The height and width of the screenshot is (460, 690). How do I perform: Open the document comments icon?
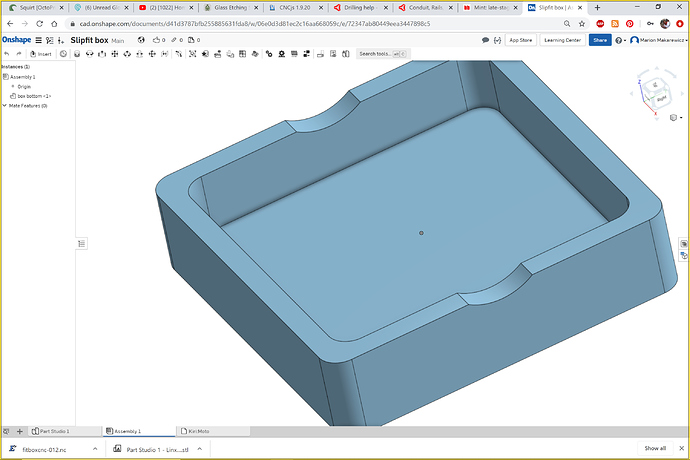485,40
